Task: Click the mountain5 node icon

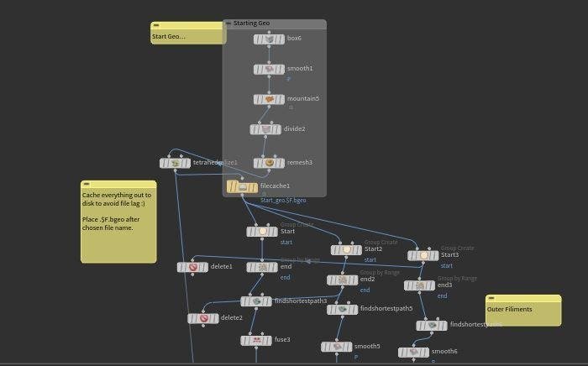Action: click(269, 99)
